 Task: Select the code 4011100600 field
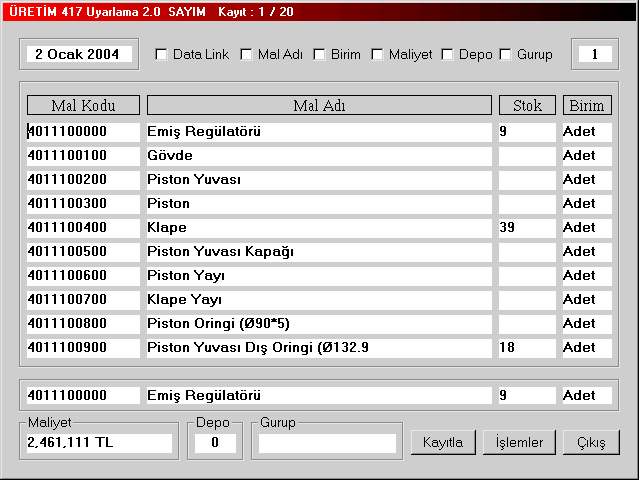(83, 276)
